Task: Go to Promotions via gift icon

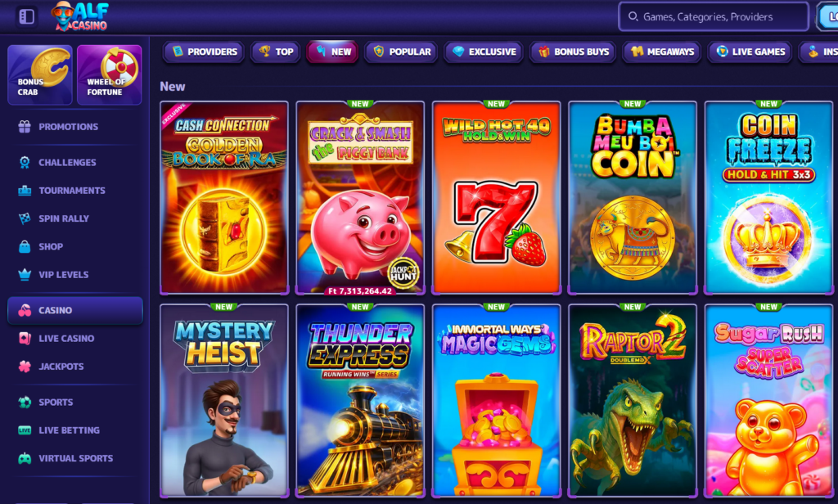Action: (25, 127)
